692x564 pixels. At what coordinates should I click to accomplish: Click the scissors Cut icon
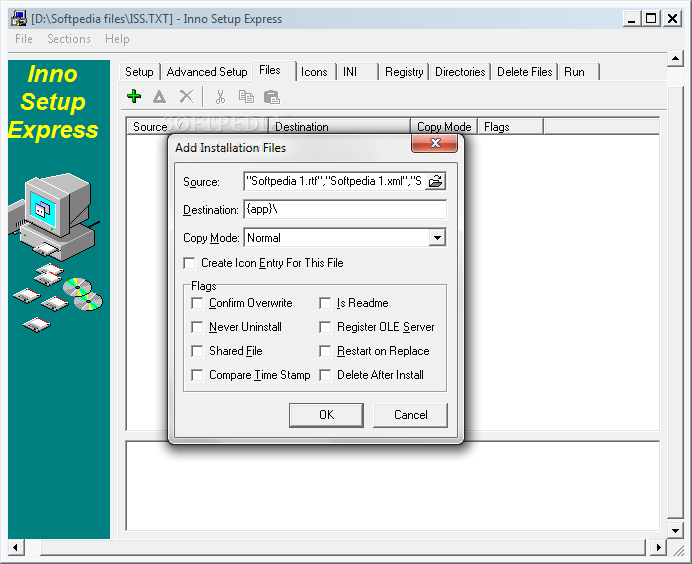point(220,97)
